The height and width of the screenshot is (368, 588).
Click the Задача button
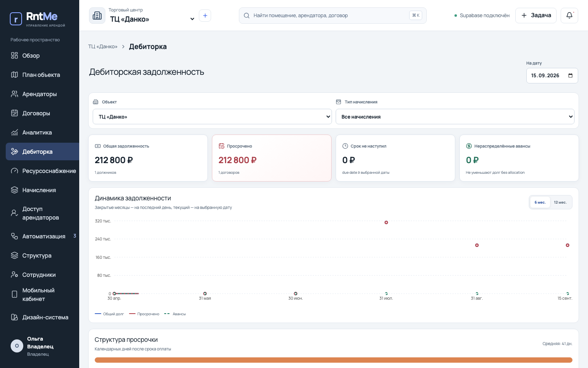[x=536, y=16]
